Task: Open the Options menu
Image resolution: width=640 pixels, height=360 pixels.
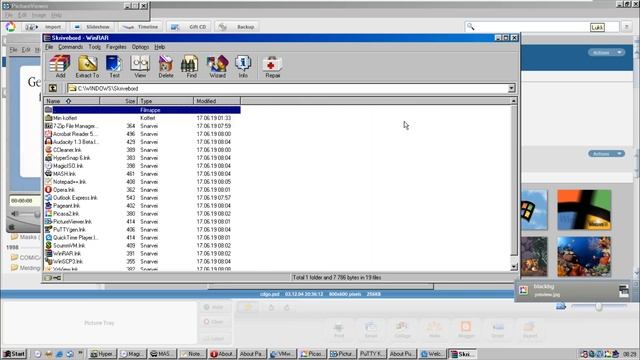Action: point(140,47)
